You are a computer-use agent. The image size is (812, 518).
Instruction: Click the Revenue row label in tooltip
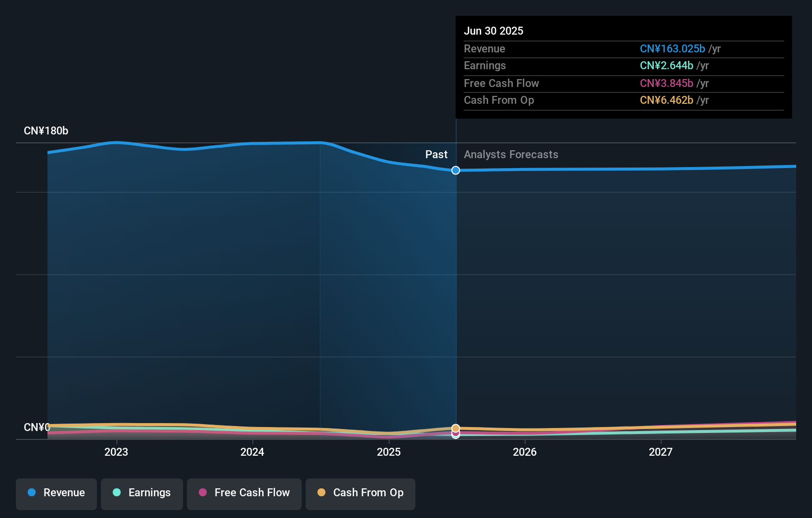click(485, 48)
